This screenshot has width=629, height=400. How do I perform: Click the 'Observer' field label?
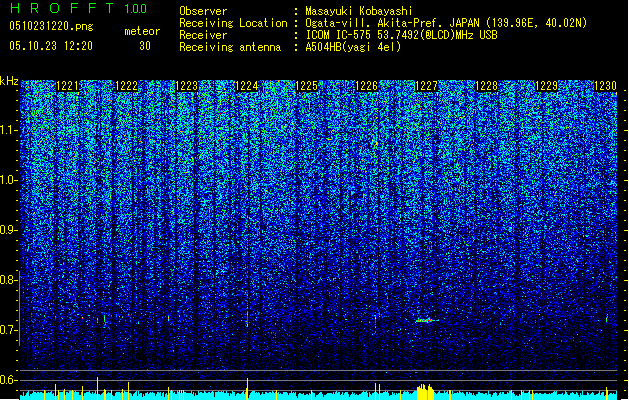pos(203,11)
